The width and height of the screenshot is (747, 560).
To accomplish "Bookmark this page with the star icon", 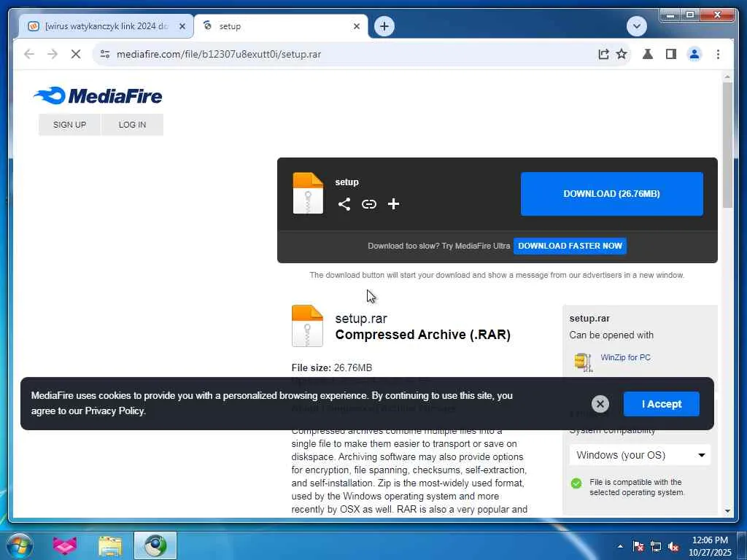I will pyautogui.click(x=622, y=54).
